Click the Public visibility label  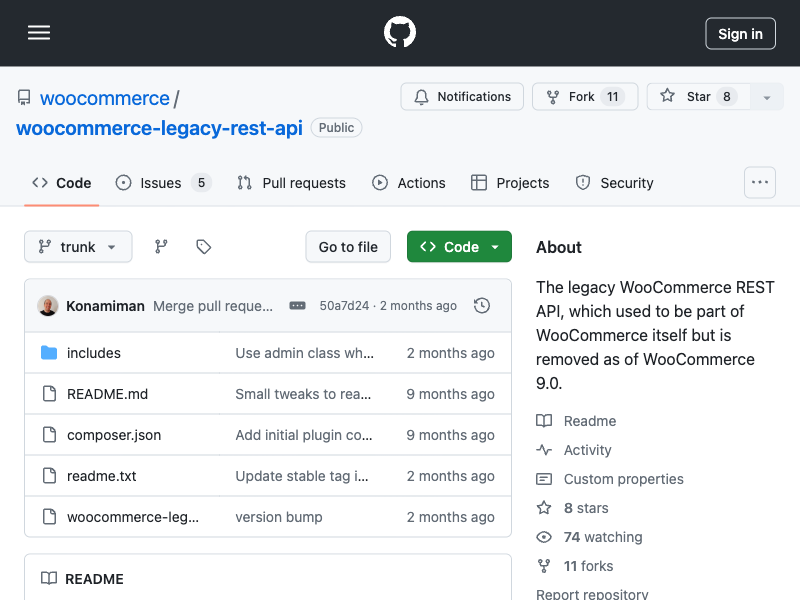pos(336,128)
